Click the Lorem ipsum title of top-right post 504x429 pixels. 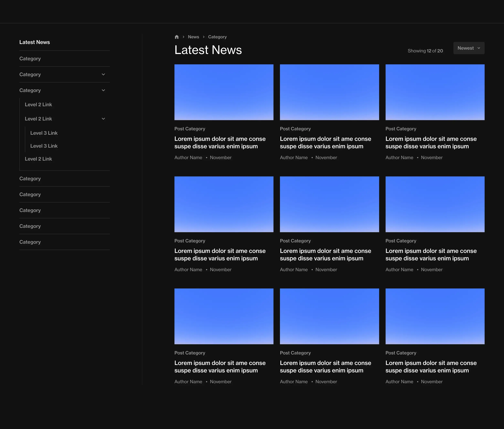click(431, 142)
